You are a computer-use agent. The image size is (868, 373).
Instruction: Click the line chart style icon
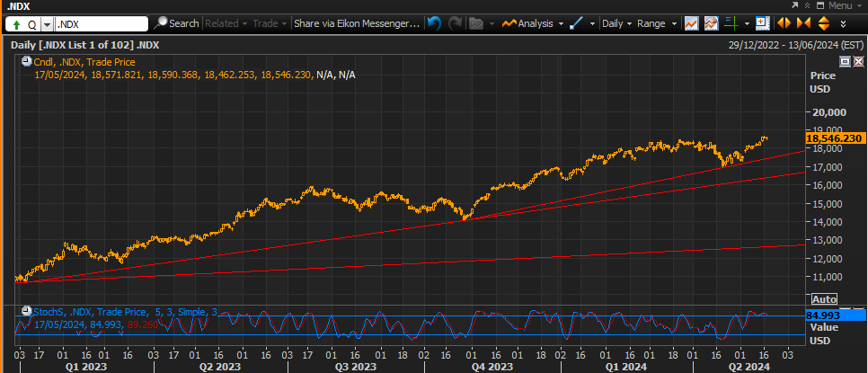(x=691, y=23)
